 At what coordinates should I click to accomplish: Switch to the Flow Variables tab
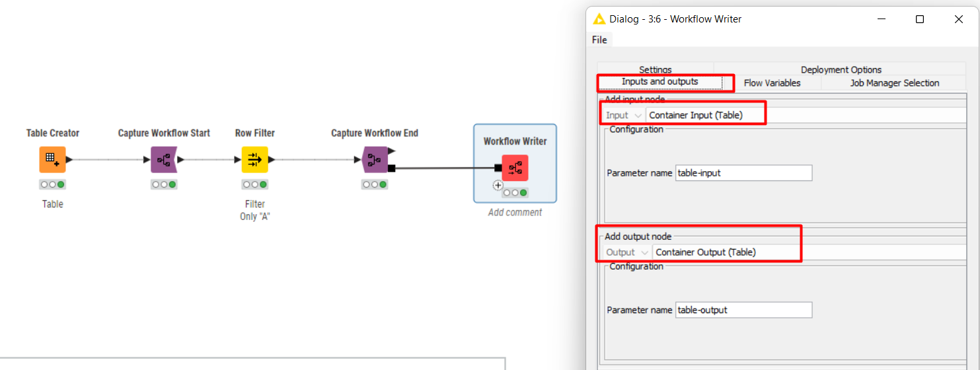click(772, 83)
